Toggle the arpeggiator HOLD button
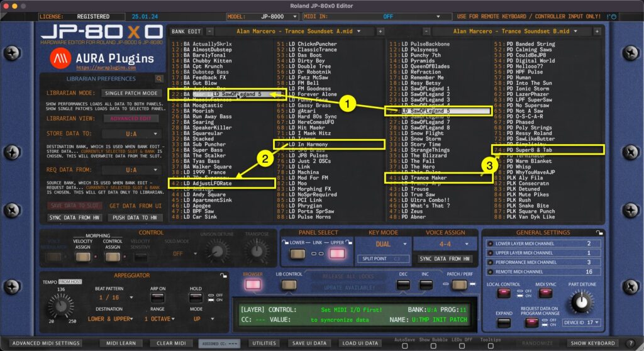The height and width of the screenshot is (351, 644). 196,297
